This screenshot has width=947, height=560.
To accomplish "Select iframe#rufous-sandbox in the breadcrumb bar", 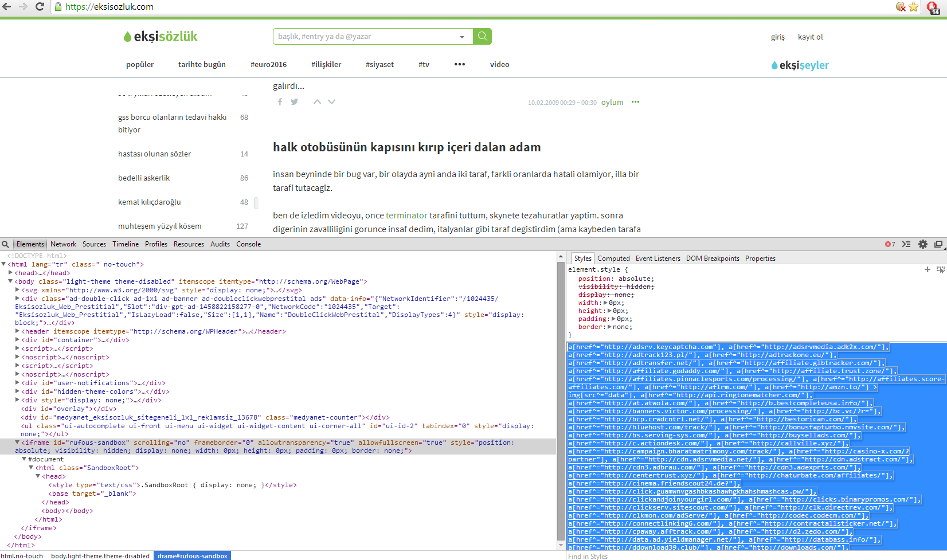I will [x=193, y=555].
